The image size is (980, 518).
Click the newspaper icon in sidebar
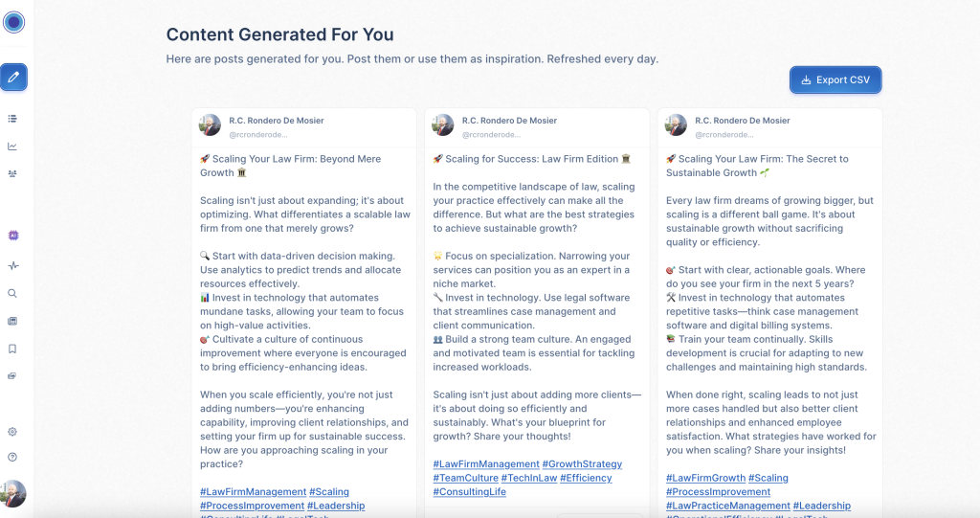12,321
